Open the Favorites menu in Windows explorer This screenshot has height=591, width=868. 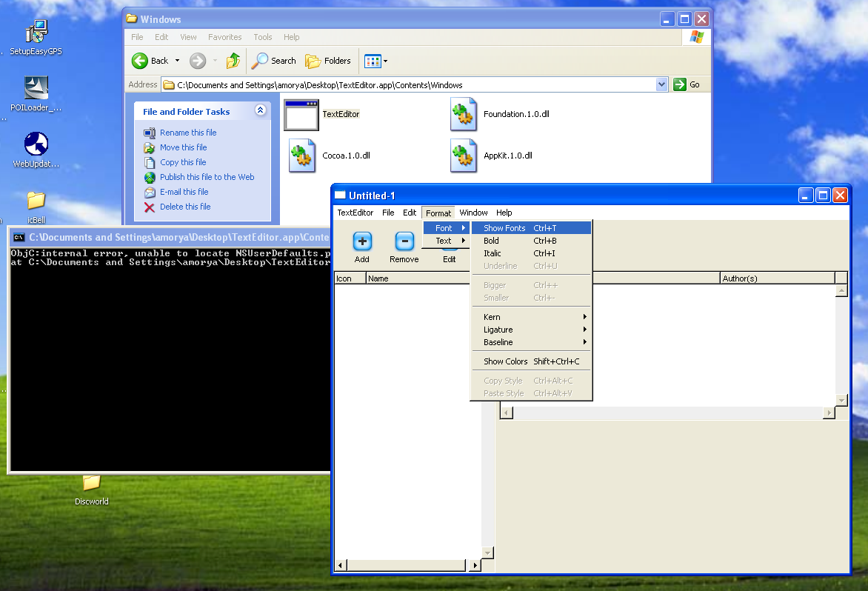[224, 37]
